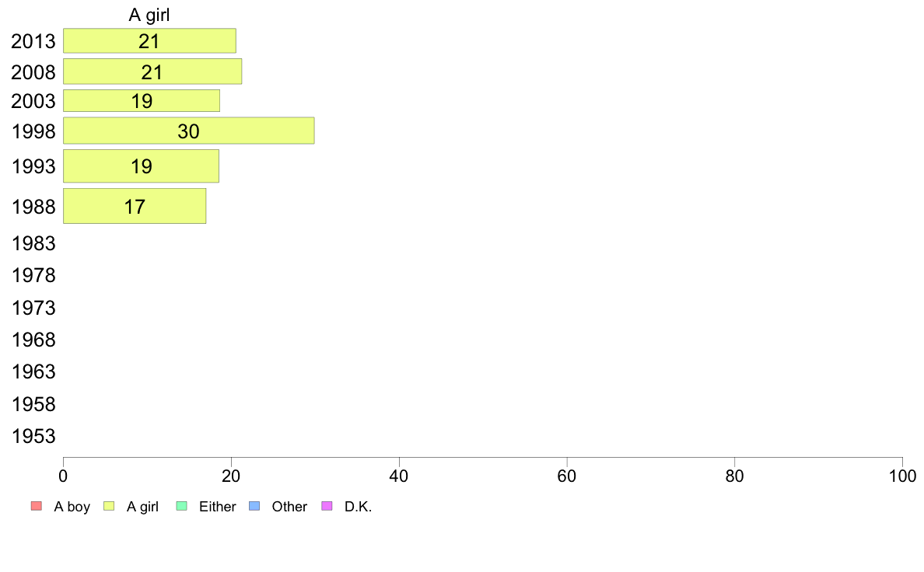Click the 'Either' legend text
This screenshot has width=924, height=572.
coord(218,507)
